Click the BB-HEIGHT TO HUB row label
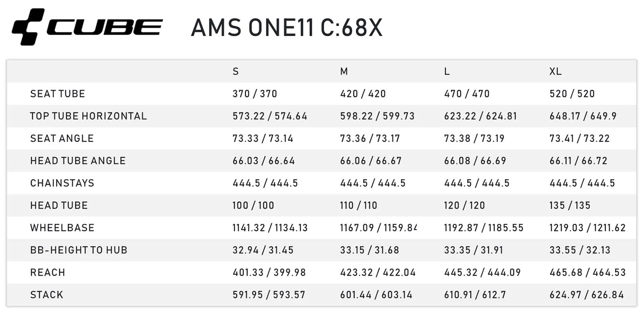 coord(79,250)
